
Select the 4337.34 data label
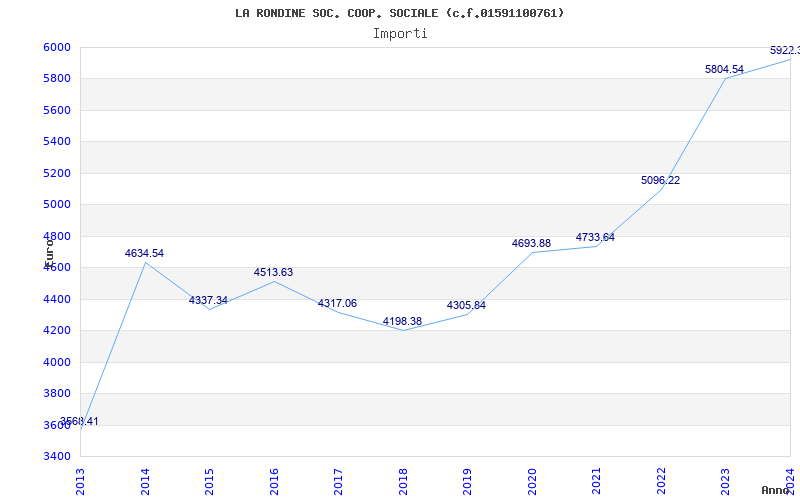208,300
